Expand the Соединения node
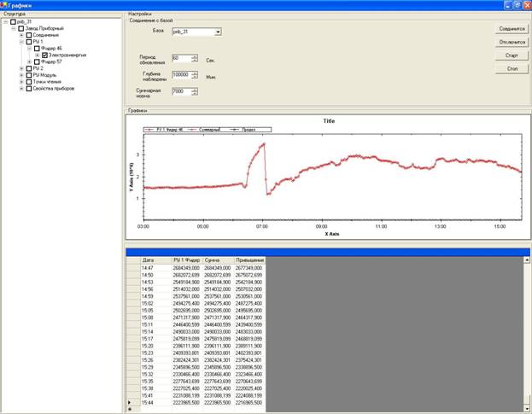The width and height of the screenshot is (532, 414). point(21,35)
